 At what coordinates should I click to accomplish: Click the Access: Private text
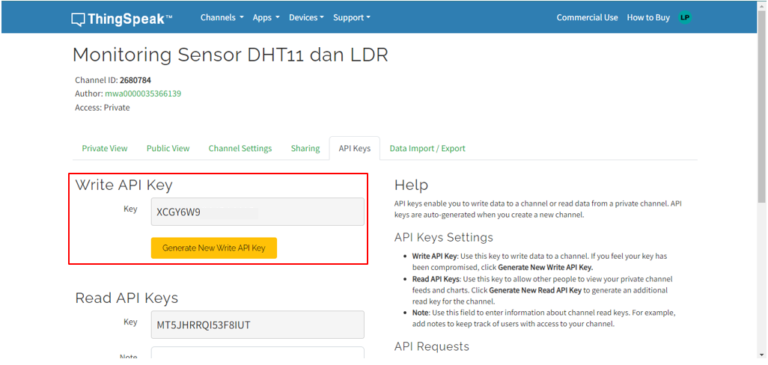point(102,107)
